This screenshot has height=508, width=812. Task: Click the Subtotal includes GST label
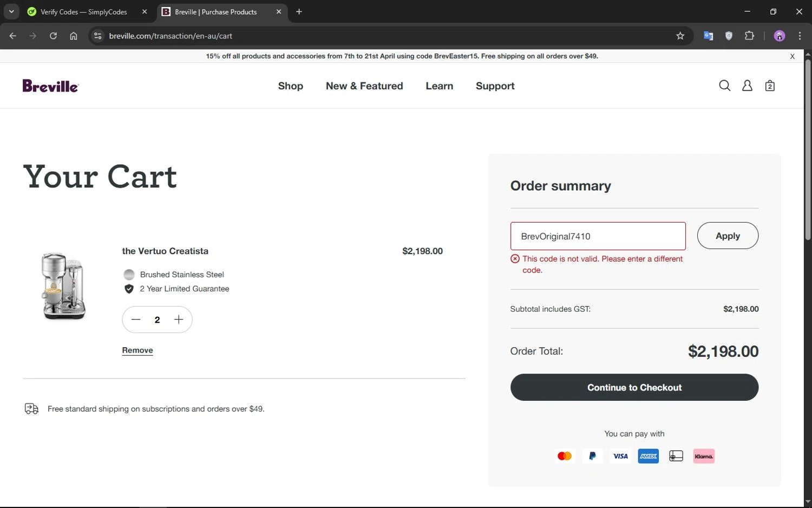550,309
